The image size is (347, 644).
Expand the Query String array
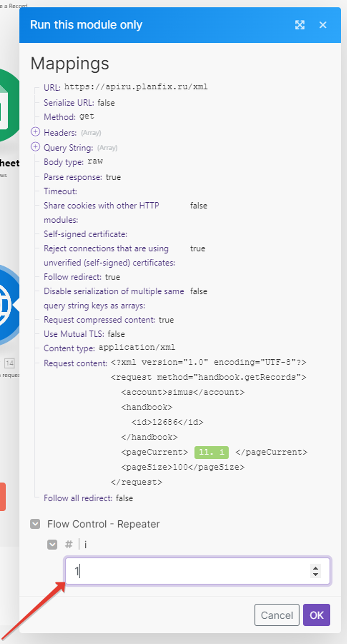pyautogui.click(x=35, y=147)
